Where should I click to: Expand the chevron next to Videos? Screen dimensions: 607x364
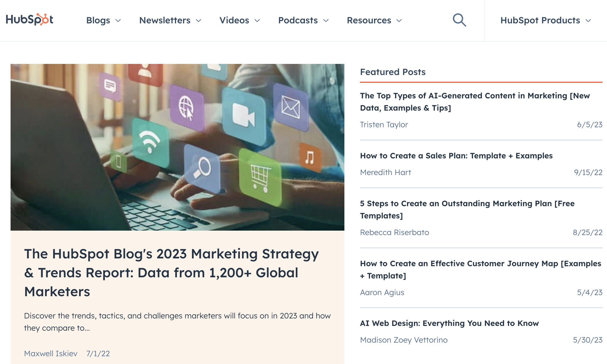coord(257,21)
